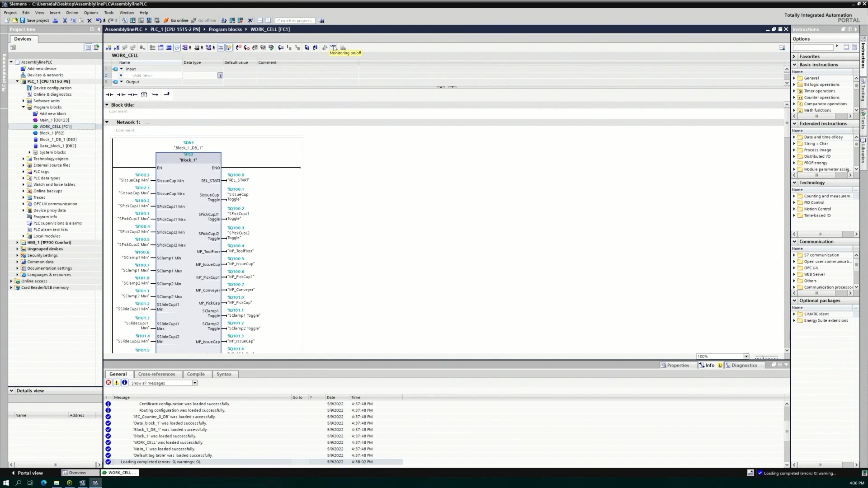The height and width of the screenshot is (488, 868).
Task: Open the Show all messages dropdown
Action: [x=195, y=383]
